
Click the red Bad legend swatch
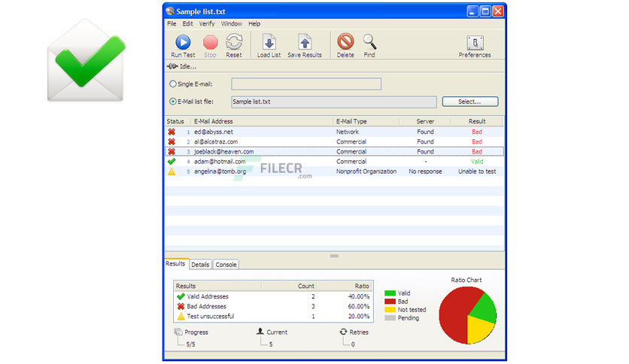[390, 301]
